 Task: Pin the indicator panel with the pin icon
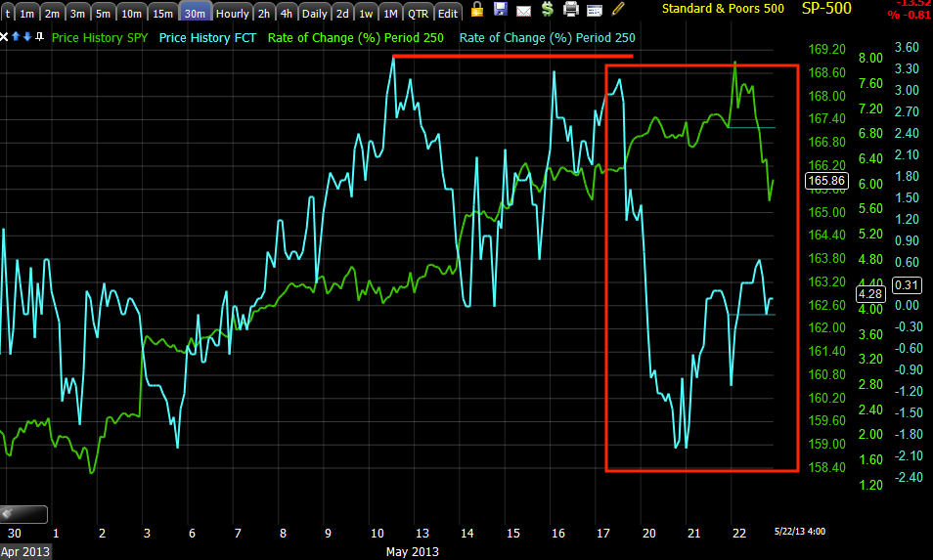[39, 37]
